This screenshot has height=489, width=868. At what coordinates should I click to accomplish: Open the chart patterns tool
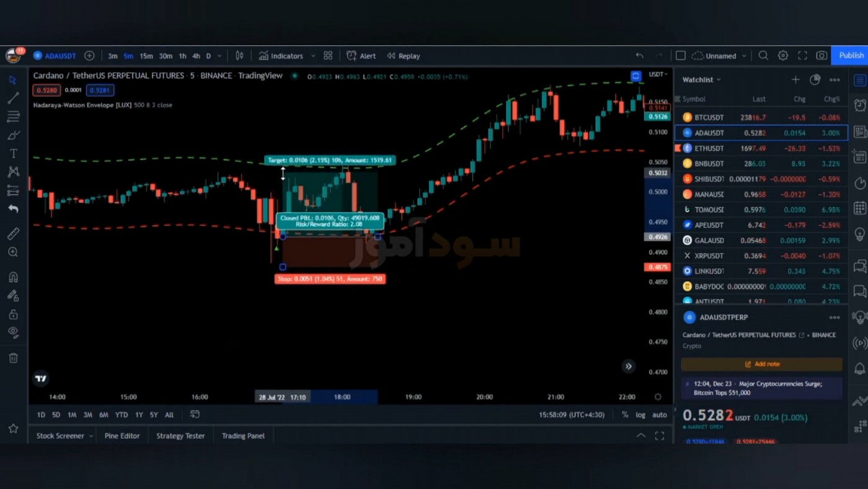[x=13, y=172]
